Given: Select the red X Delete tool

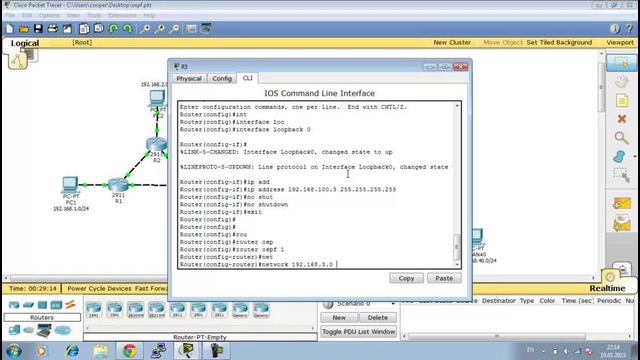Looking at the screenshot, I should [622, 119].
